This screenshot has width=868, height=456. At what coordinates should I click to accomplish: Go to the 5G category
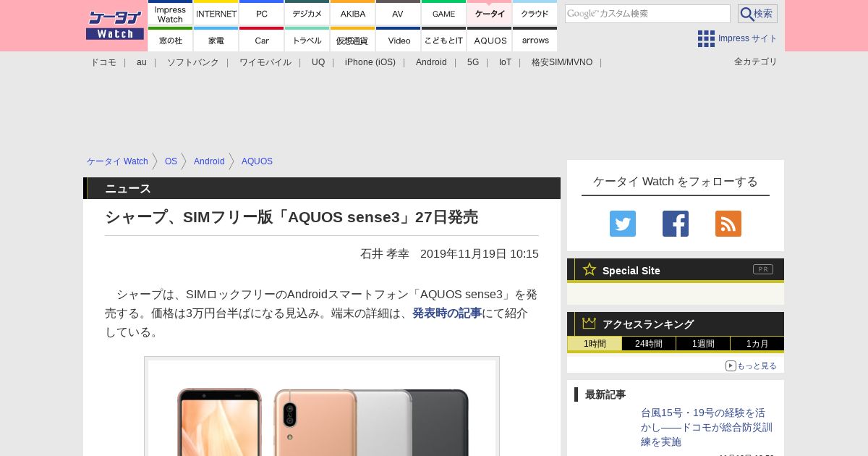pyautogui.click(x=473, y=62)
